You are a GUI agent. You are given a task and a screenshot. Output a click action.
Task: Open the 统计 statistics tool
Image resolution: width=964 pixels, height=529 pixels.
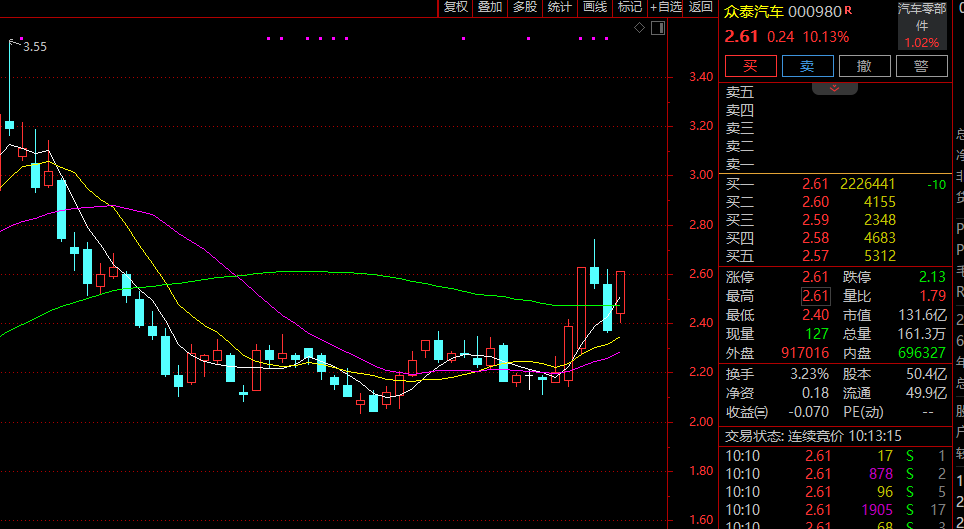(x=560, y=7)
